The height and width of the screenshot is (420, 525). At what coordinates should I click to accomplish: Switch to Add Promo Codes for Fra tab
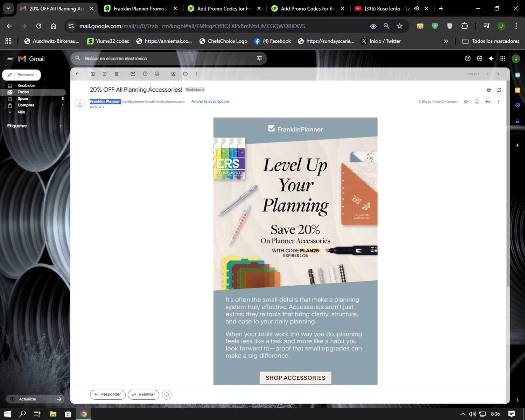click(x=224, y=8)
